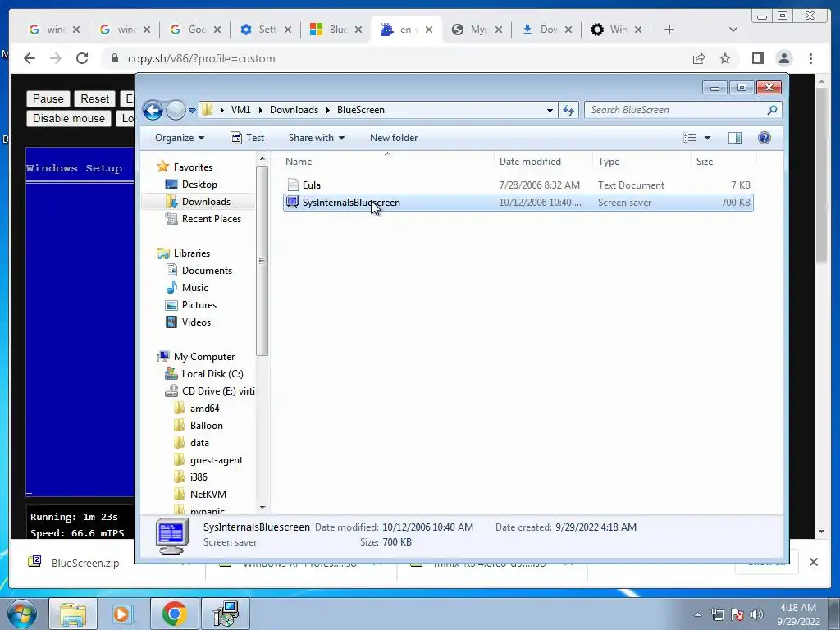Click Downloads in the address breadcrumb
Viewport: 840px width, 630px height.
pyautogui.click(x=294, y=110)
